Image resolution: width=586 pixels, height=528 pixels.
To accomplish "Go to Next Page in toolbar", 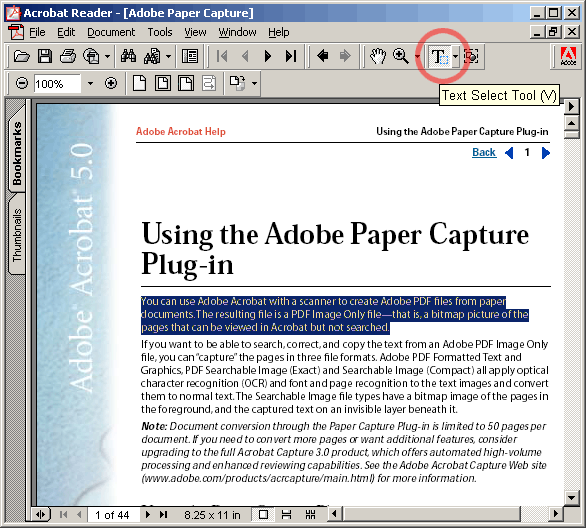I will 268,57.
